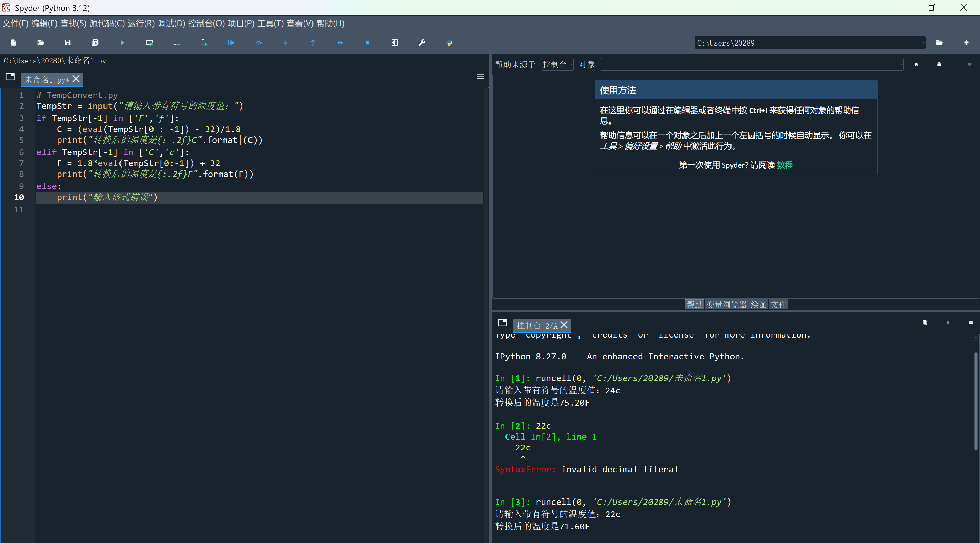The height and width of the screenshot is (543, 980).
Task: Click the Maximize current pane icon
Action: (x=395, y=43)
